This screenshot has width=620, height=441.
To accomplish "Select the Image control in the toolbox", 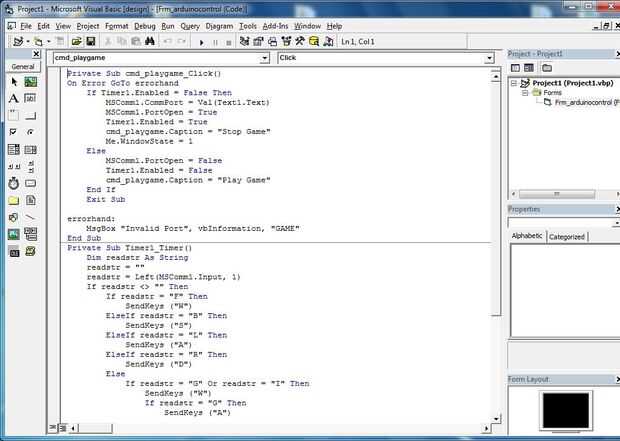I will [x=13, y=234].
